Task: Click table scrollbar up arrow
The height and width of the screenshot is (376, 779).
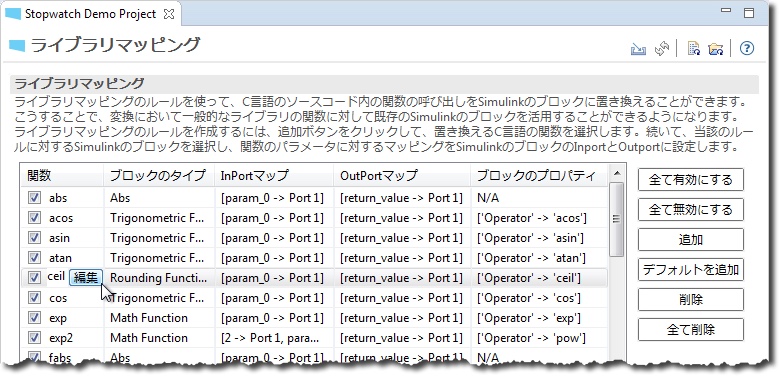Action: pyautogui.click(x=617, y=173)
